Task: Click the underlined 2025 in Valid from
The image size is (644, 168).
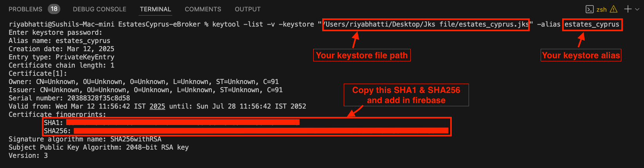Action: tap(157, 106)
